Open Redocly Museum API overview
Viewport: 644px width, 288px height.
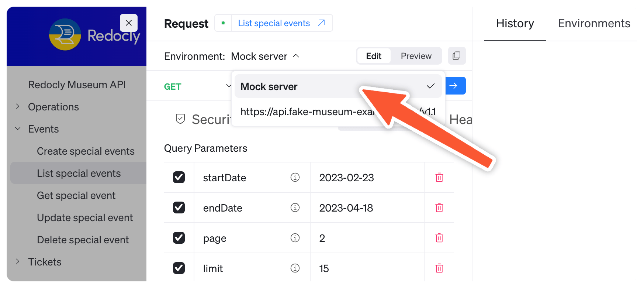tap(77, 85)
